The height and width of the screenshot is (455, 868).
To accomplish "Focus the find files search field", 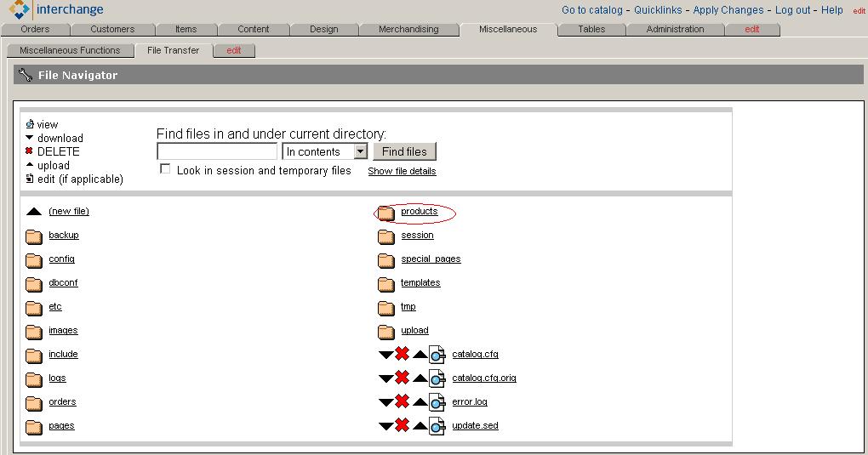I will coord(217,151).
